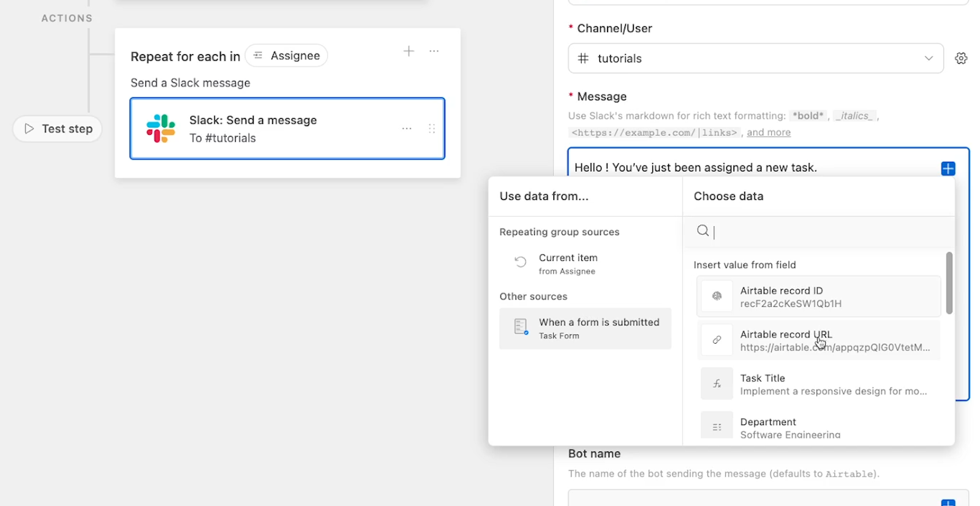Open the tutorials channel dropdown

[756, 58]
